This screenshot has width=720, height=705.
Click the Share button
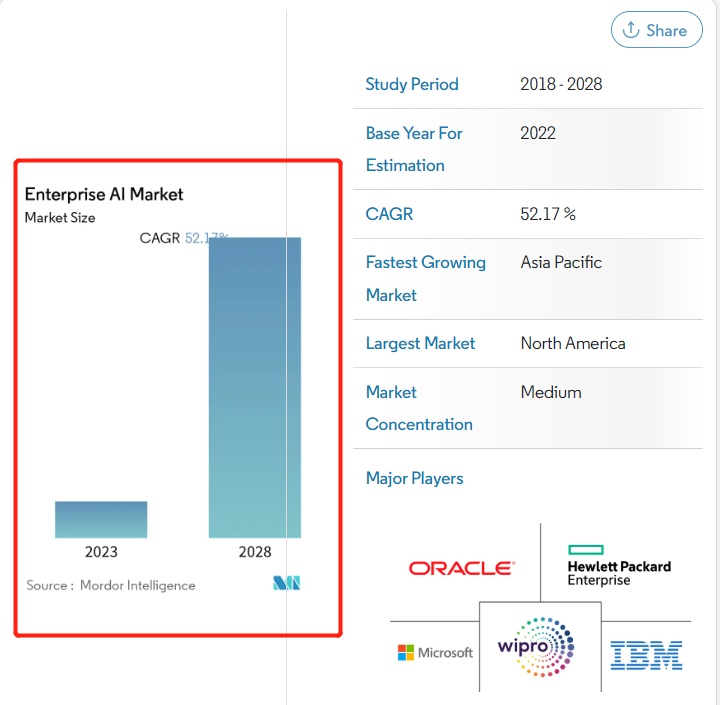click(655, 31)
